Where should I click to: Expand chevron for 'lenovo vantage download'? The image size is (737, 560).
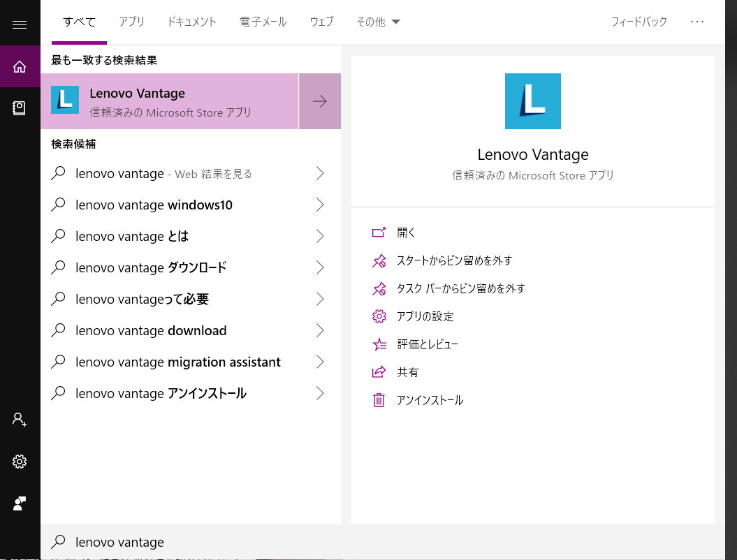point(320,330)
